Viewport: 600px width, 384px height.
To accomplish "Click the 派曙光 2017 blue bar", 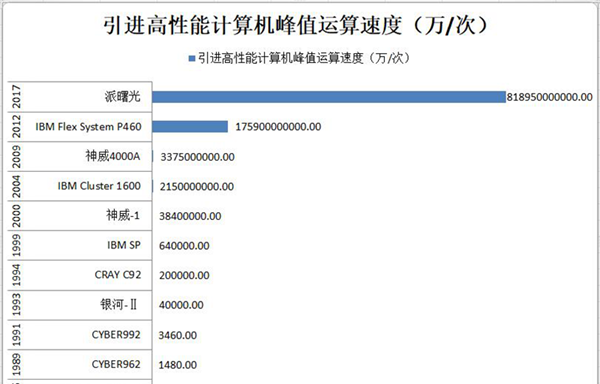I will pos(329,97).
